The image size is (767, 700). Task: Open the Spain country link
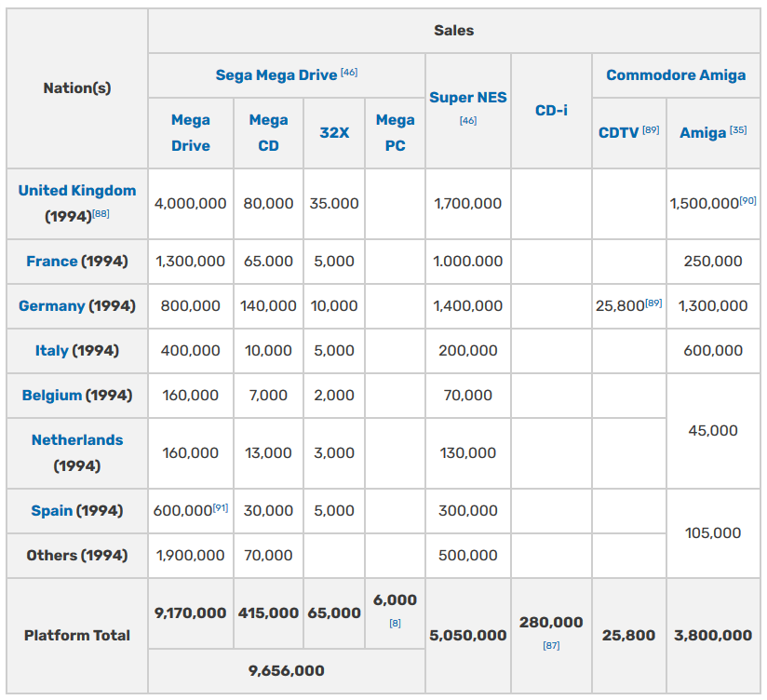[x=52, y=510]
